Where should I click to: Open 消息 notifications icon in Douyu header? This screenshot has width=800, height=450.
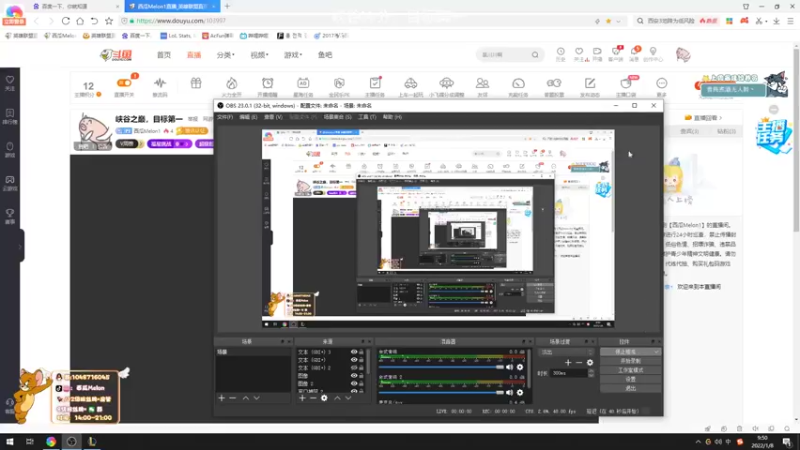(x=634, y=52)
